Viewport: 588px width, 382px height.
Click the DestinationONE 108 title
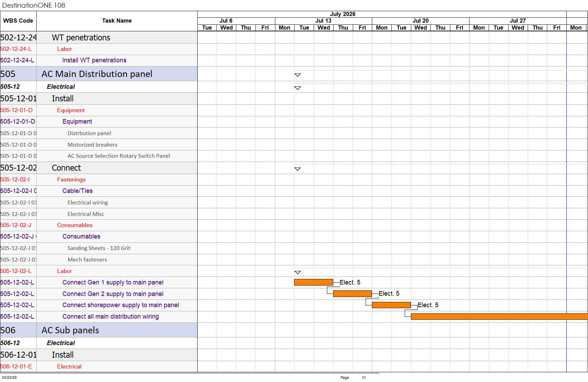coord(33,5)
